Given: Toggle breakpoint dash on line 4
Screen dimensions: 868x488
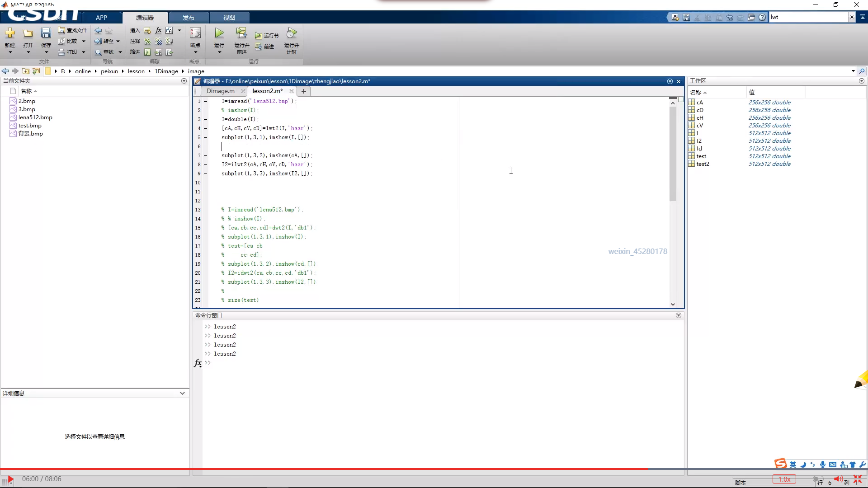Looking at the screenshot, I should (x=205, y=128).
